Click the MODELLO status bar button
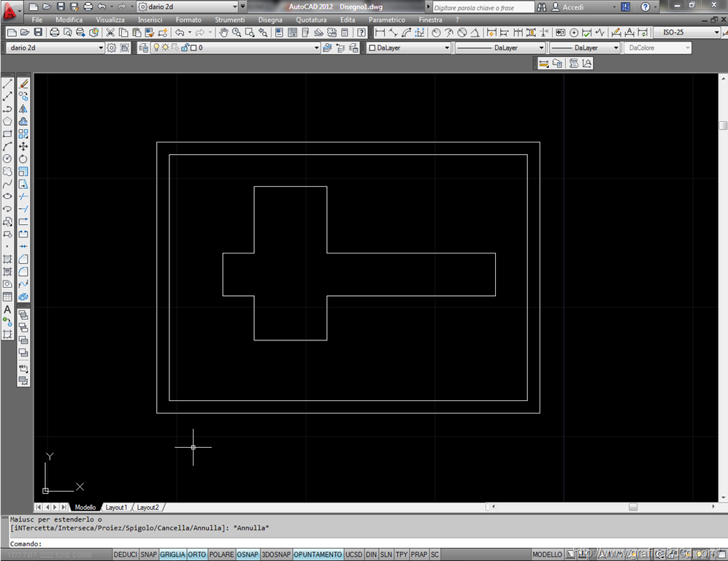728x561 pixels. click(548, 554)
